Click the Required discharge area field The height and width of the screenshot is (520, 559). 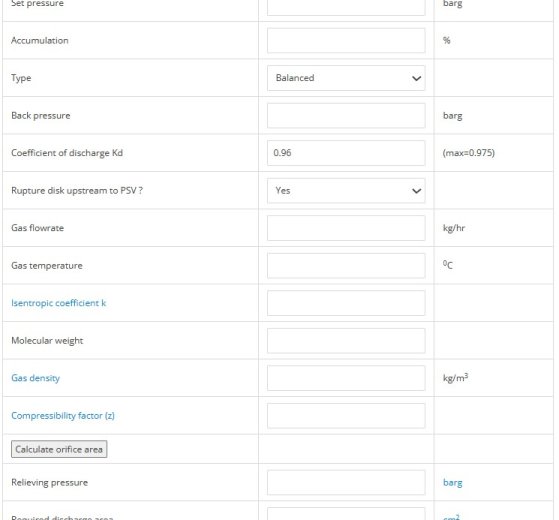pos(346,514)
